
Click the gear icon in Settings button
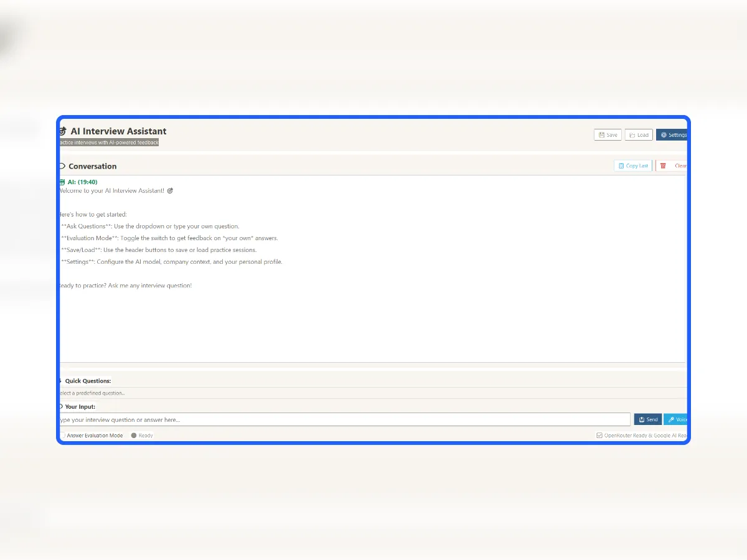664,135
